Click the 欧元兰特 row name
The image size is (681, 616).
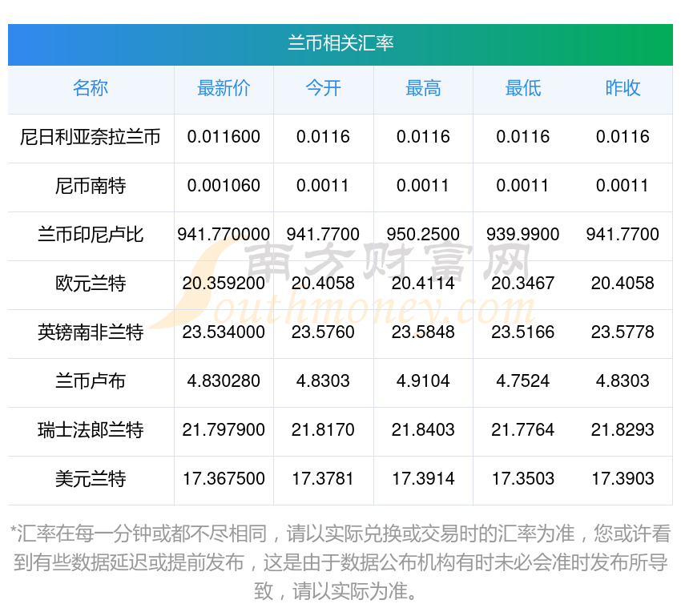[91, 284]
